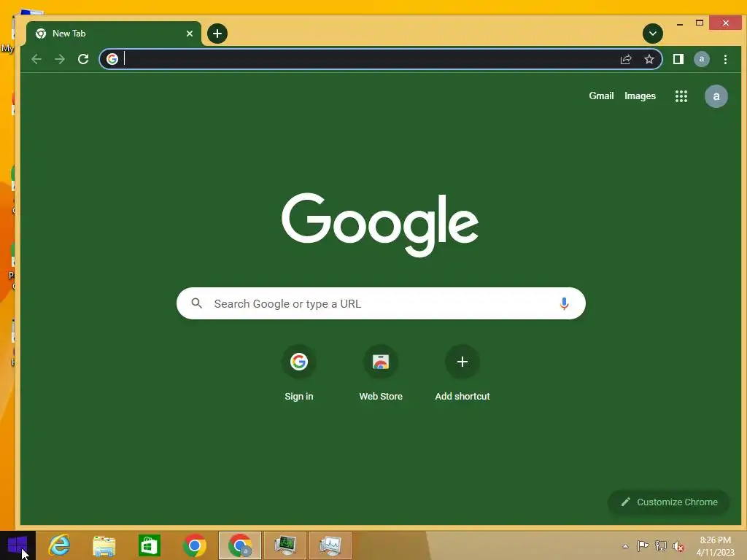The height and width of the screenshot is (560, 747).
Task: Open the Task Manager taskbar icon
Action: tap(285, 545)
